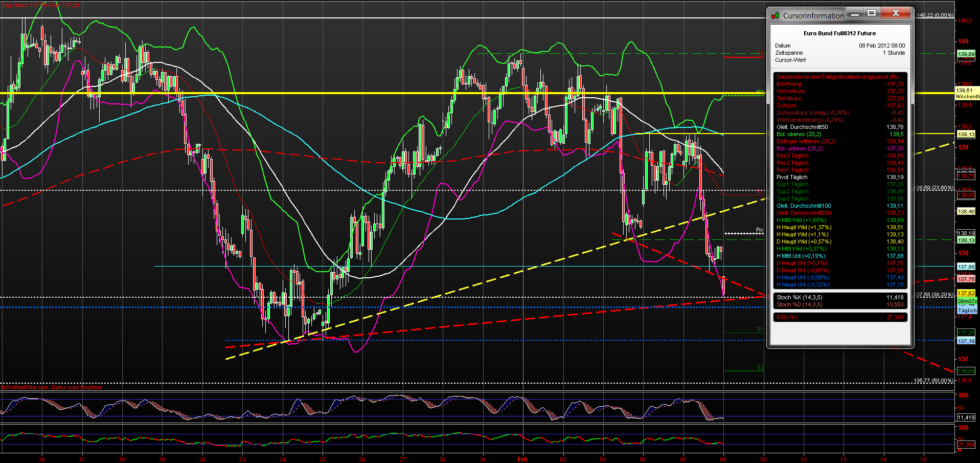The image size is (980, 463).
Task: Click the stochastic value tag 11,418
Action: (x=966, y=417)
